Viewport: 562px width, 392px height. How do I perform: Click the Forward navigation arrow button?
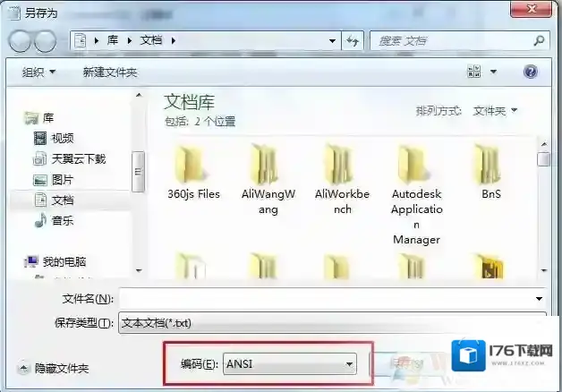pos(45,41)
